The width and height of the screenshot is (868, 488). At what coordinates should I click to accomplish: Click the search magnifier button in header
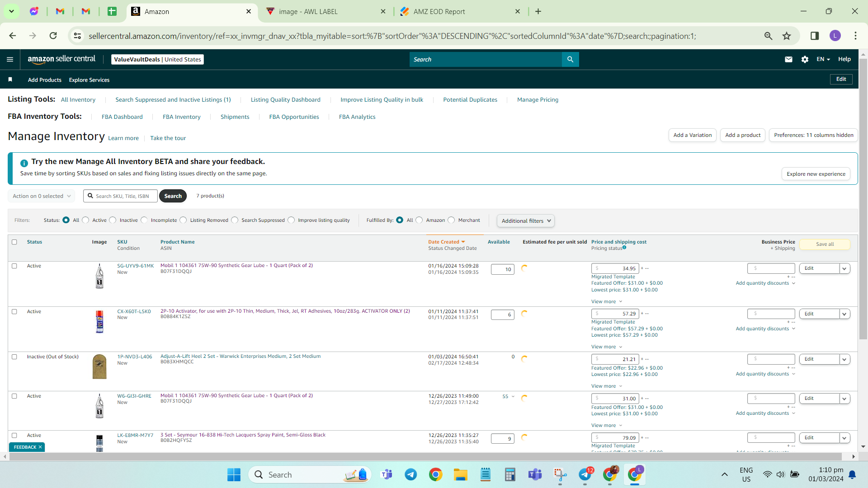tap(570, 59)
